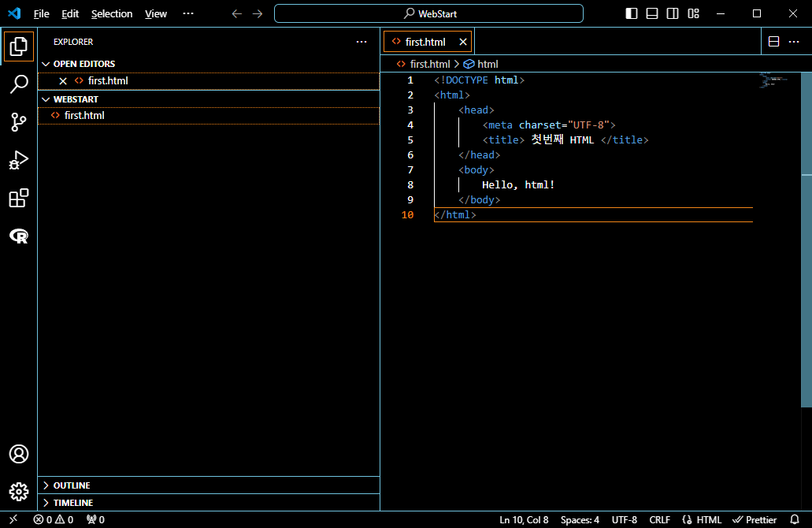Open the remote window indicator

click(x=13, y=519)
